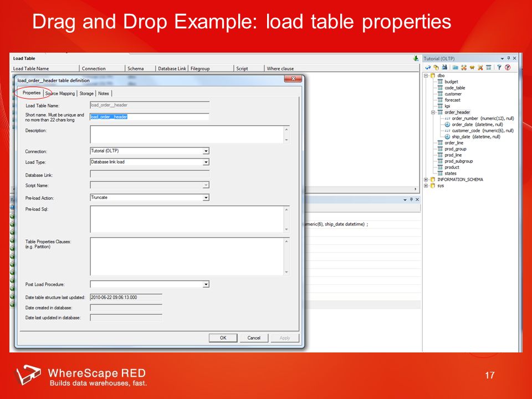
Task: Open the Tutorial (OLTP) panel options arrow
Action: pos(502,59)
